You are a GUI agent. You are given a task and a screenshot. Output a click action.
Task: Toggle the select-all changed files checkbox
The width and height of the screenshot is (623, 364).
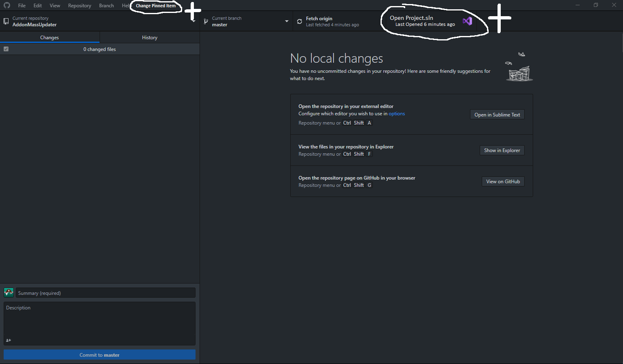[x=6, y=49]
